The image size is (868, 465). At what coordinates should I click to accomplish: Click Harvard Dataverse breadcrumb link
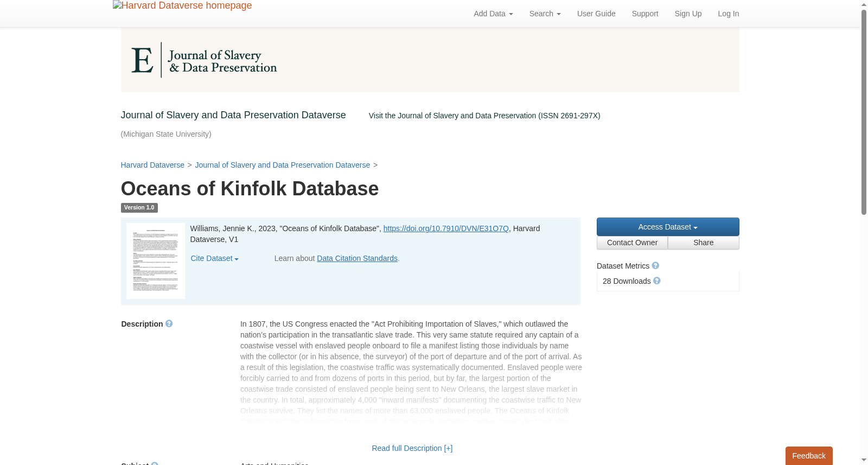pyautogui.click(x=152, y=165)
